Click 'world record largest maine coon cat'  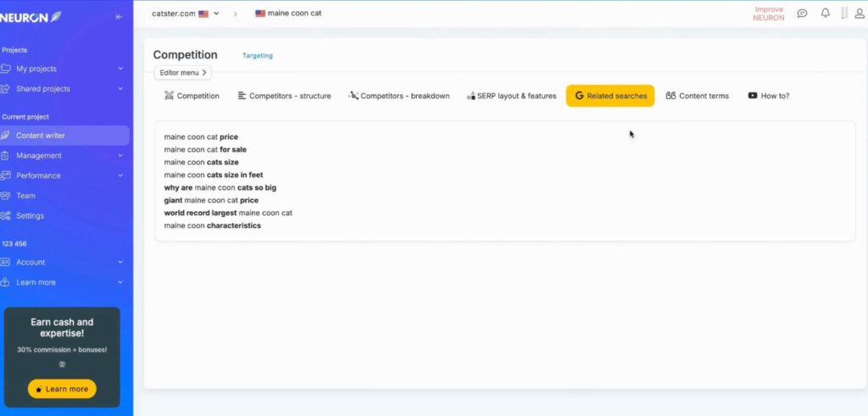point(228,213)
